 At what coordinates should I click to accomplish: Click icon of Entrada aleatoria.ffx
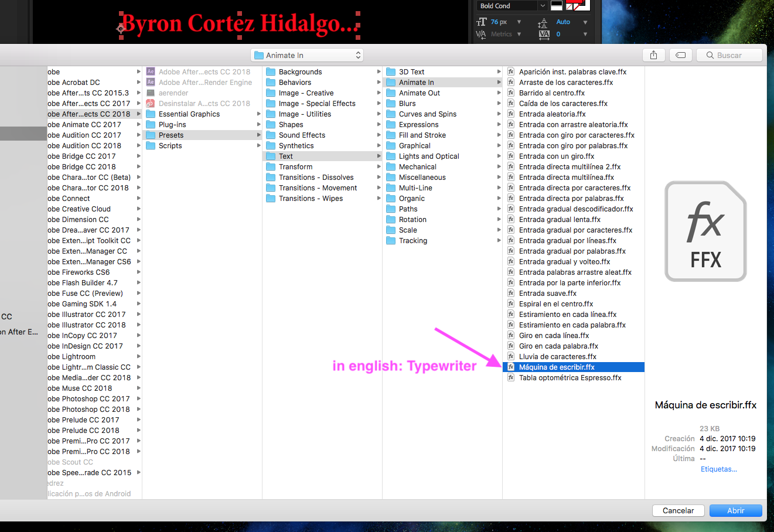[511, 114]
